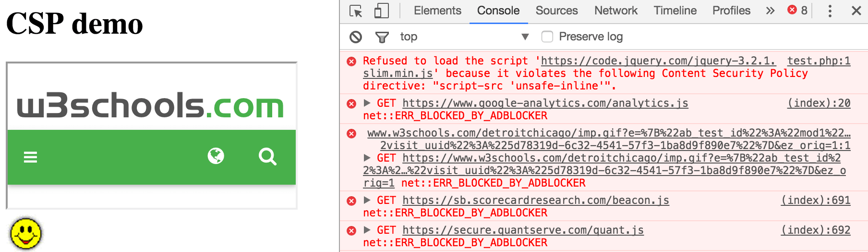Open the test.php:1 source link

819,61
